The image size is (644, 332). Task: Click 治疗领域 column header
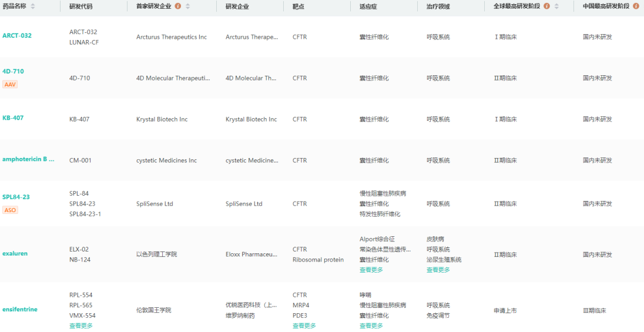click(438, 6)
